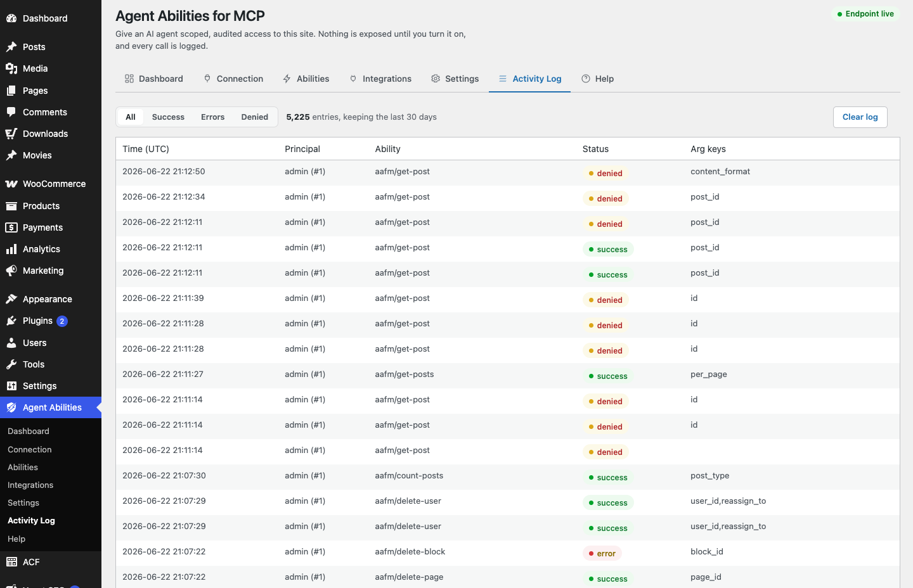Open Help in Agent Abilities submenu
The width and height of the screenshot is (913, 588).
[x=16, y=539]
